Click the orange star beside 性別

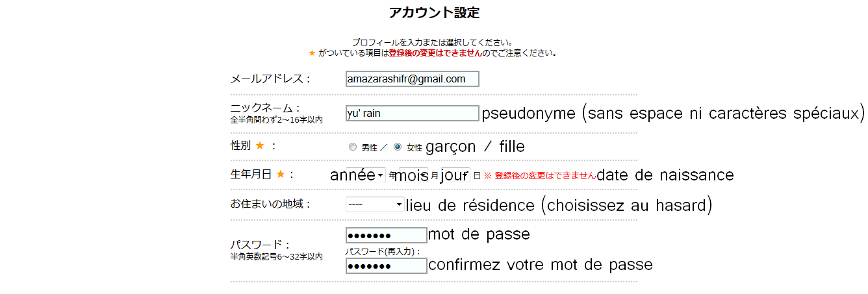(259, 146)
